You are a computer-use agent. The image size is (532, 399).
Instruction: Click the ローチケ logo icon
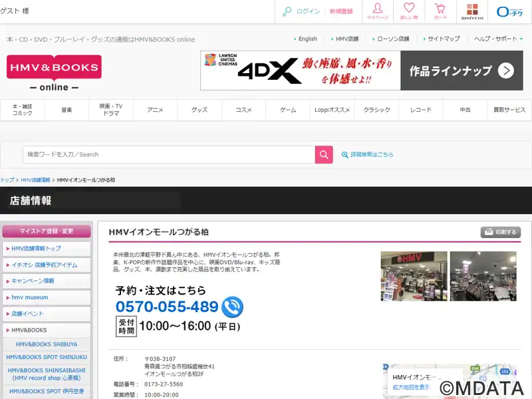coord(509,11)
